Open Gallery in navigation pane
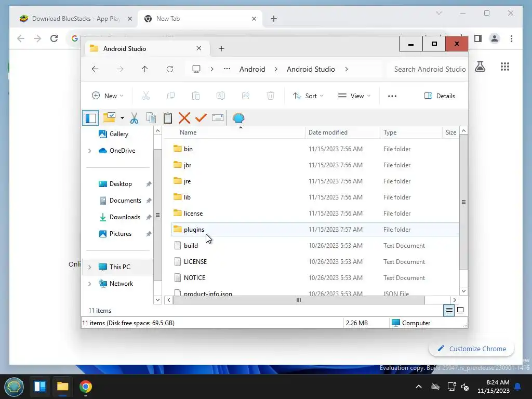Viewport: 532px width, 399px height. click(x=114, y=134)
